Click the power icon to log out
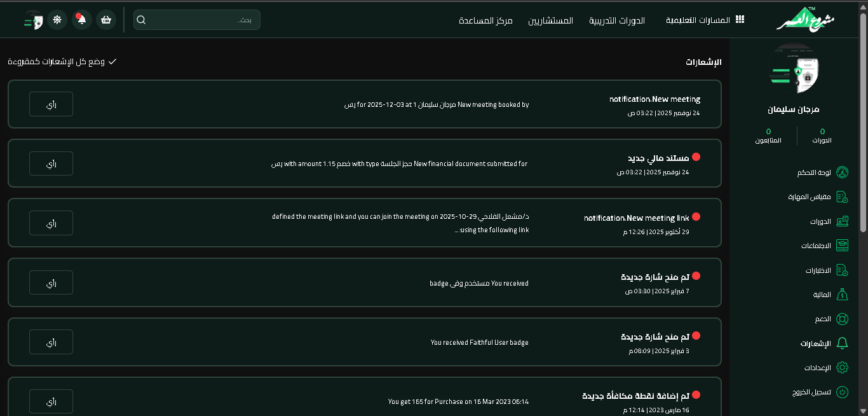Viewport: 868px width, 416px height. click(842, 392)
